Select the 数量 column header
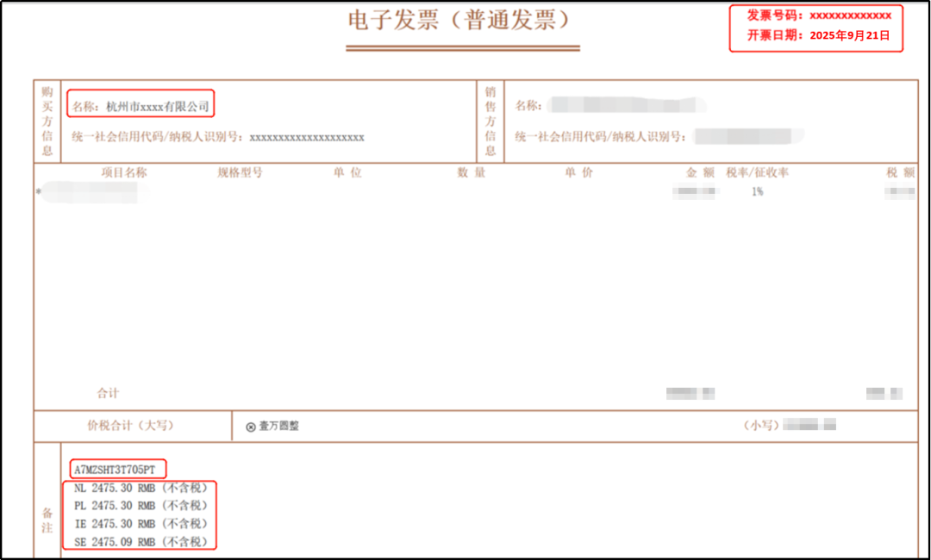Viewport: 931px width, 560px height. (x=472, y=172)
